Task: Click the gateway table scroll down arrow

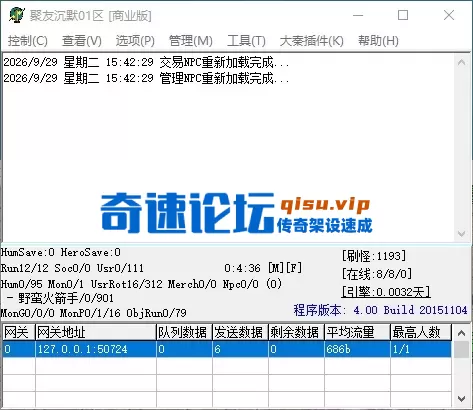Action: [462, 399]
